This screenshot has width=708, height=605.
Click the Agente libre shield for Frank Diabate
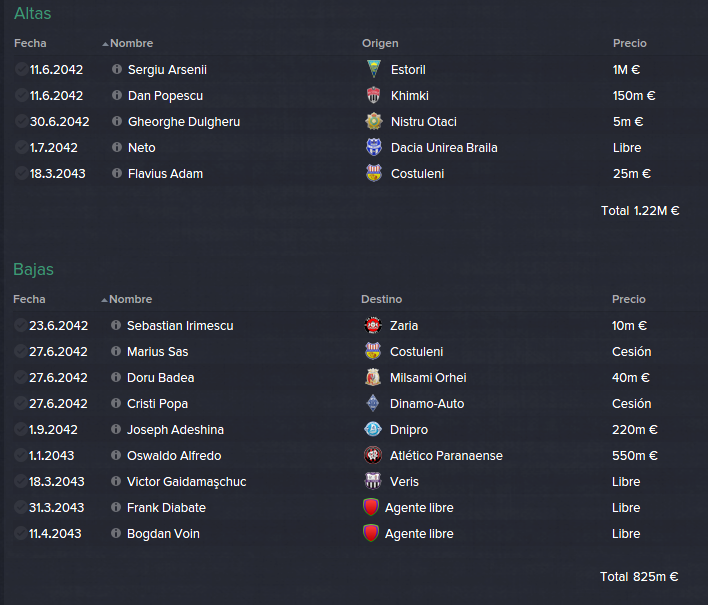click(371, 507)
